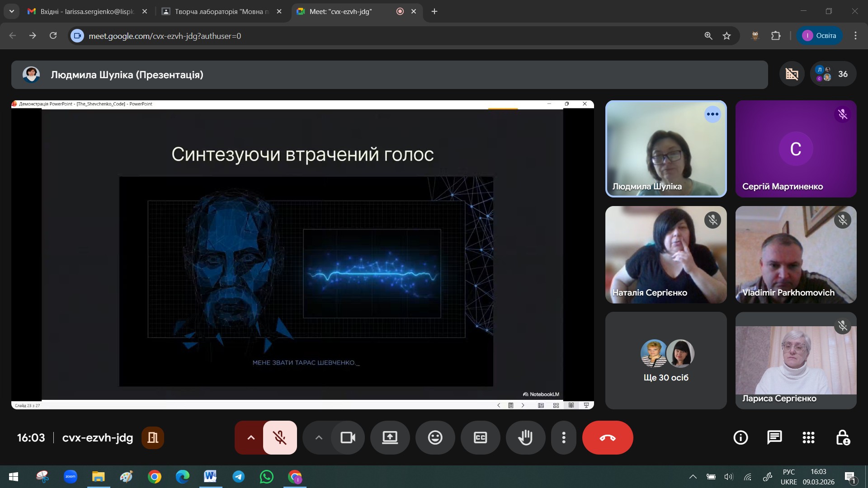Screen dimensions: 868x488
Task: Show all 36 participants
Action: [833, 74]
